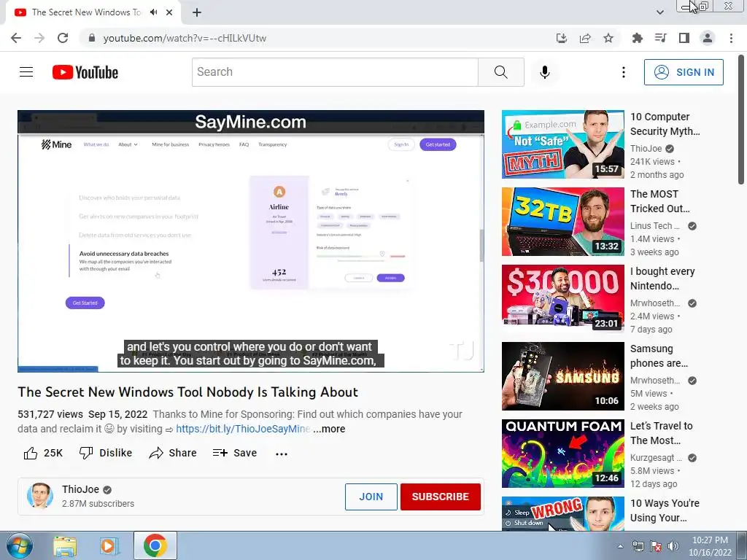Image resolution: width=747 pixels, height=560 pixels.
Task: Go back with browser back arrow
Action: 16,38
